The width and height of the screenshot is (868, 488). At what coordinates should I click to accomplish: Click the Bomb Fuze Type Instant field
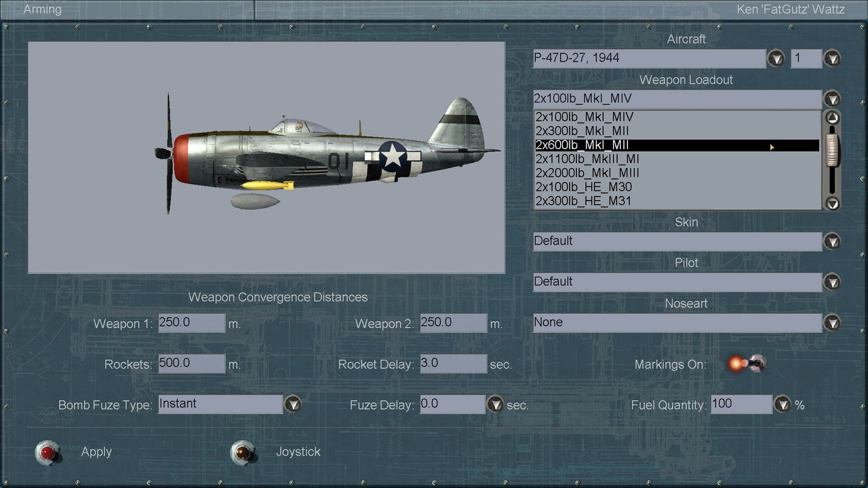click(x=220, y=404)
